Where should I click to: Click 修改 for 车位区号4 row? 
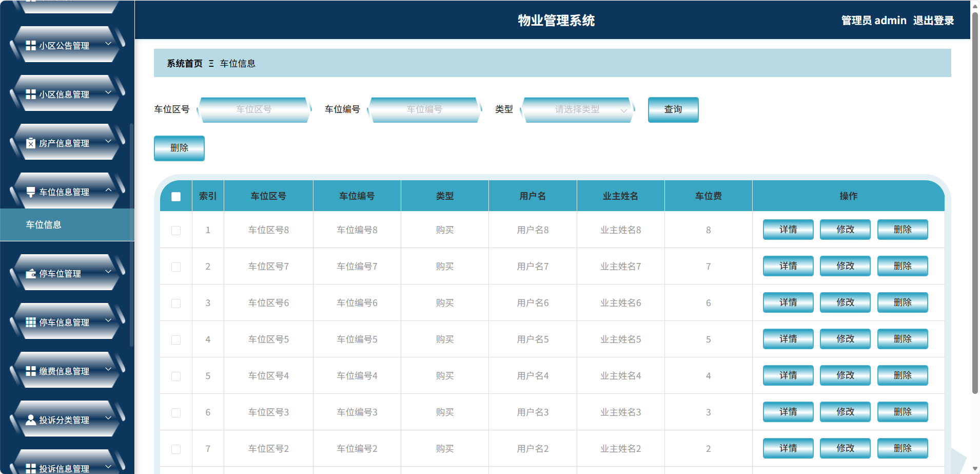pos(845,375)
